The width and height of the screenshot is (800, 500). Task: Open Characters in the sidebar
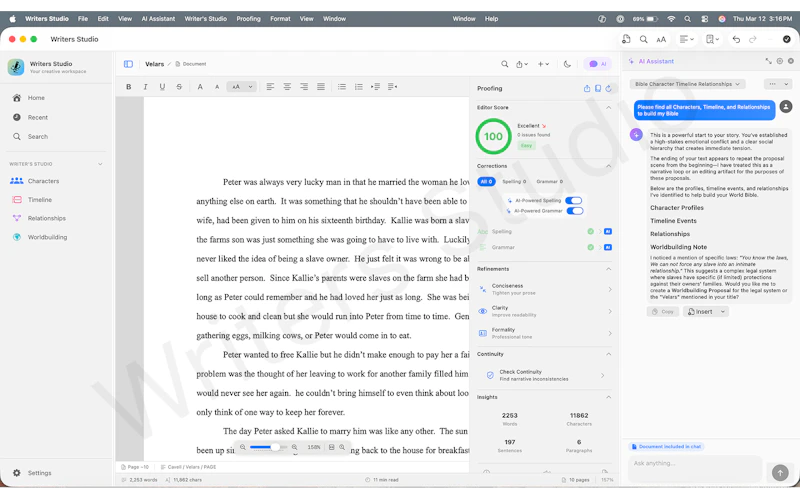[43, 181]
